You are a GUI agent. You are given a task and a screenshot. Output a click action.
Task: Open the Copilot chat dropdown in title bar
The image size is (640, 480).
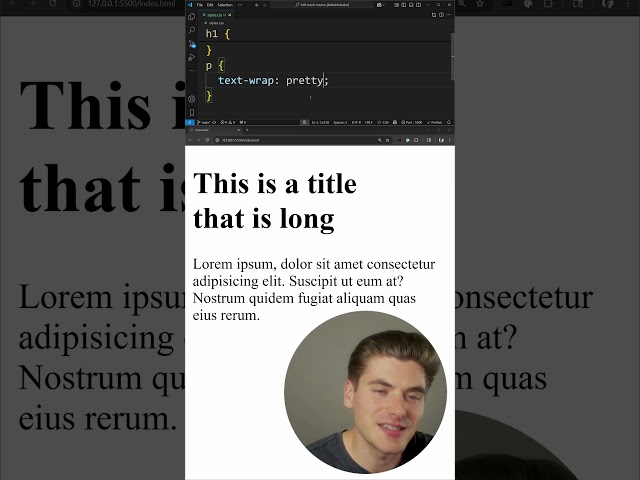(381, 5)
